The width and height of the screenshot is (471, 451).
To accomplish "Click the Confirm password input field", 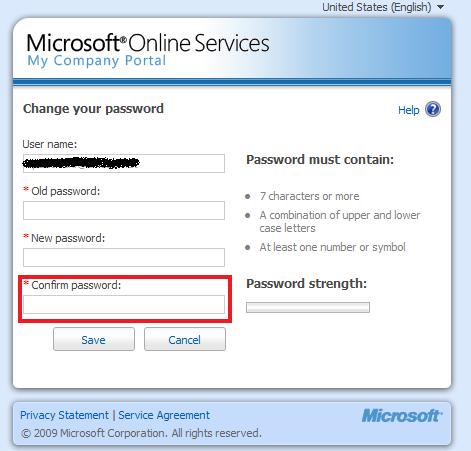I will (124, 304).
